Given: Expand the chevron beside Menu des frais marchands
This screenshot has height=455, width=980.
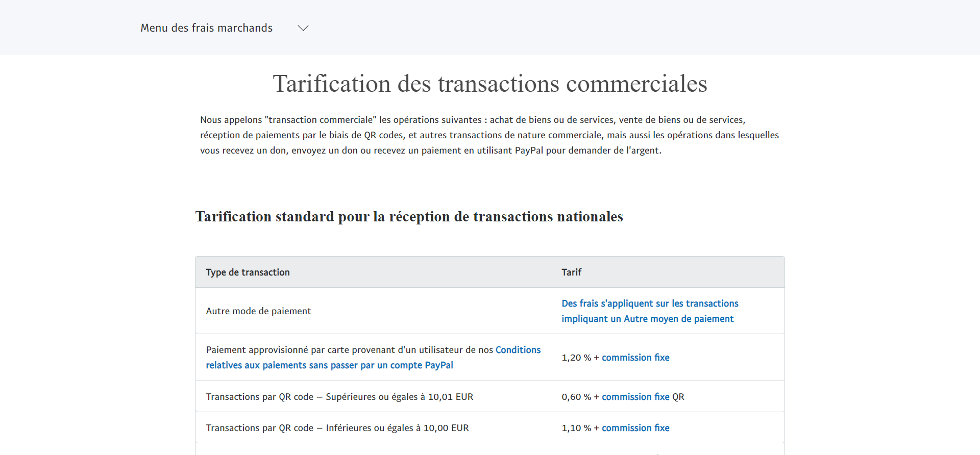Looking at the screenshot, I should coord(303,28).
